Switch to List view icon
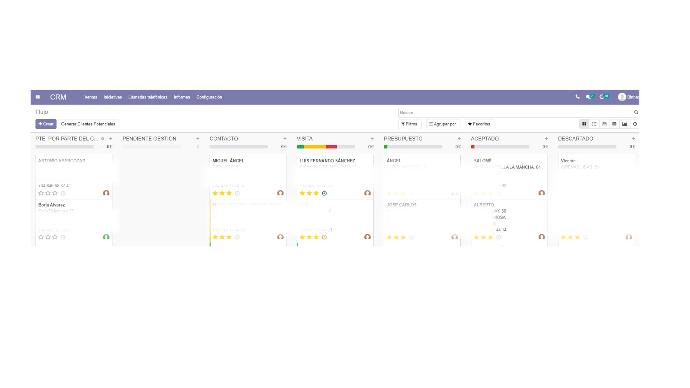The width and height of the screenshot is (690, 388). (594, 124)
